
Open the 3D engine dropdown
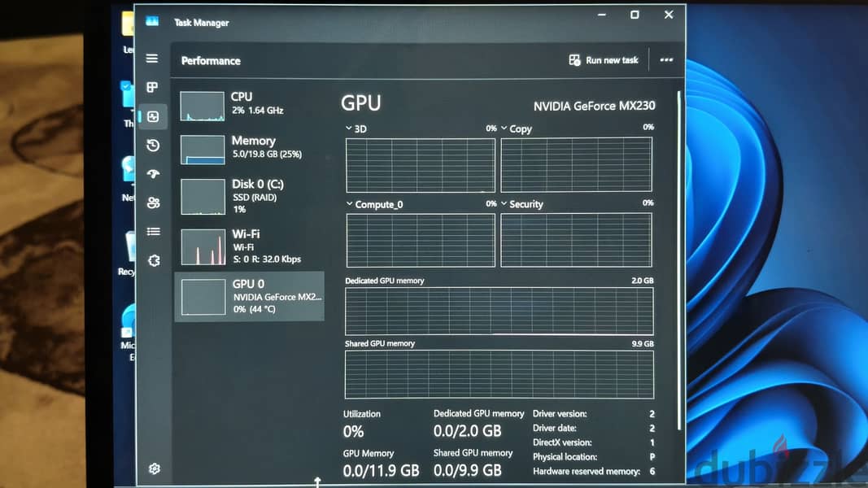coord(349,129)
